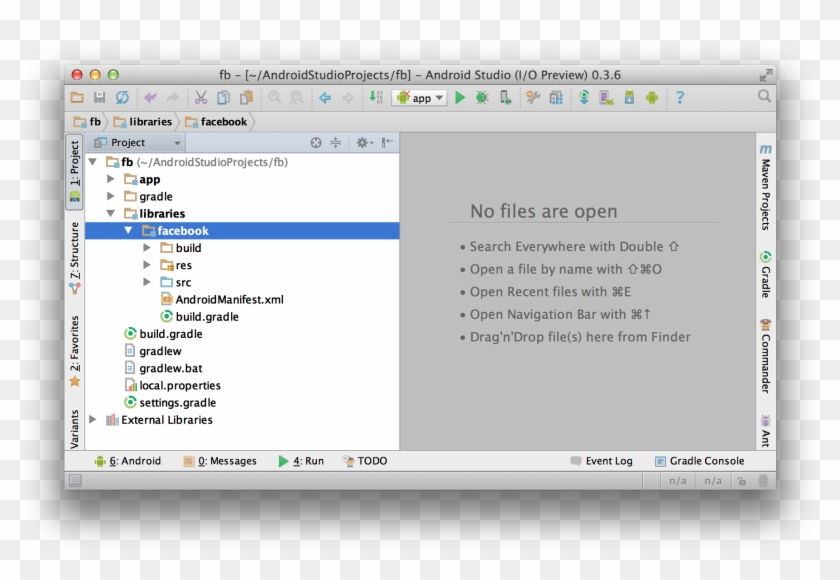840x580 pixels.
Task: Select gradlew.bat file
Action: click(x=164, y=368)
